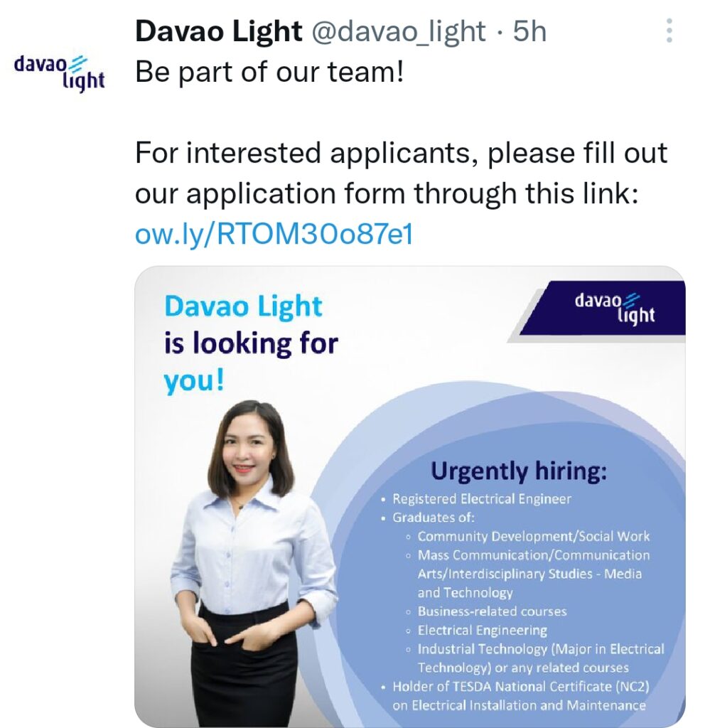Click the 'Industrial Technology' list item
The height and width of the screenshot is (728, 710).
[541, 658]
